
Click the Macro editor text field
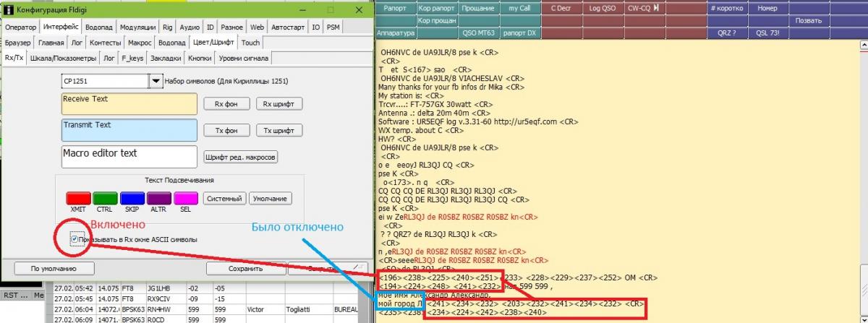[x=129, y=157]
